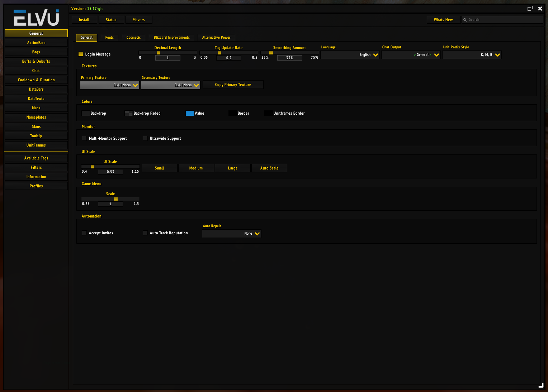
Task: Click the Smoothing Amount slider
Action: click(290, 53)
